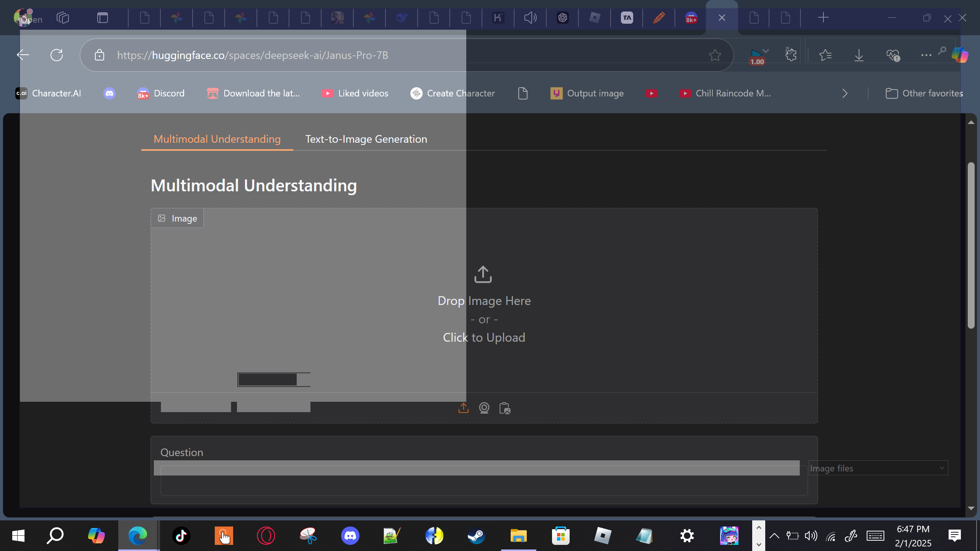Open the browser extensions puzzle icon

tap(791, 55)
